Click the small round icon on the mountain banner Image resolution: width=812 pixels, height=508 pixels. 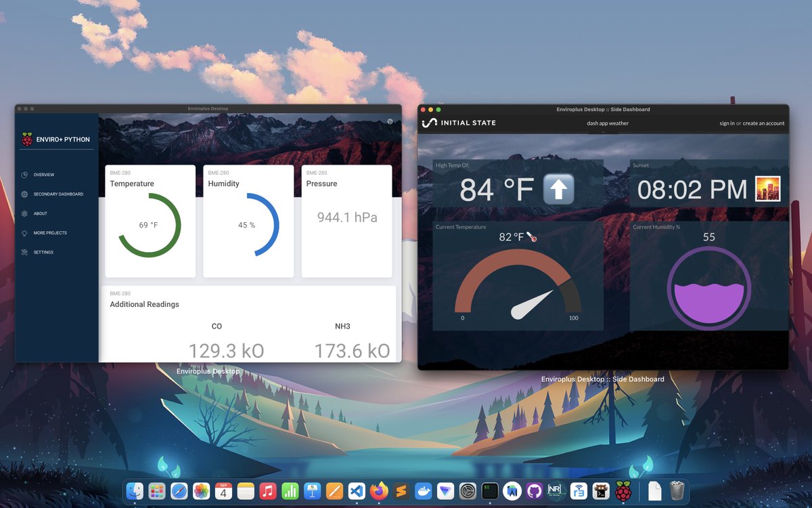point(390,122)
